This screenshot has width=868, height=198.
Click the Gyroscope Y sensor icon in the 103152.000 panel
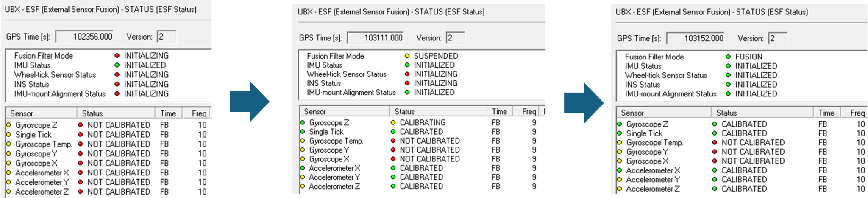[x=620, y=152]
